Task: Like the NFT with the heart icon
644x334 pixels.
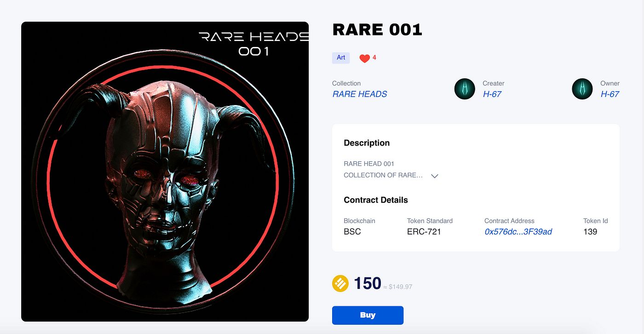Action: click(x=365, y=59)
